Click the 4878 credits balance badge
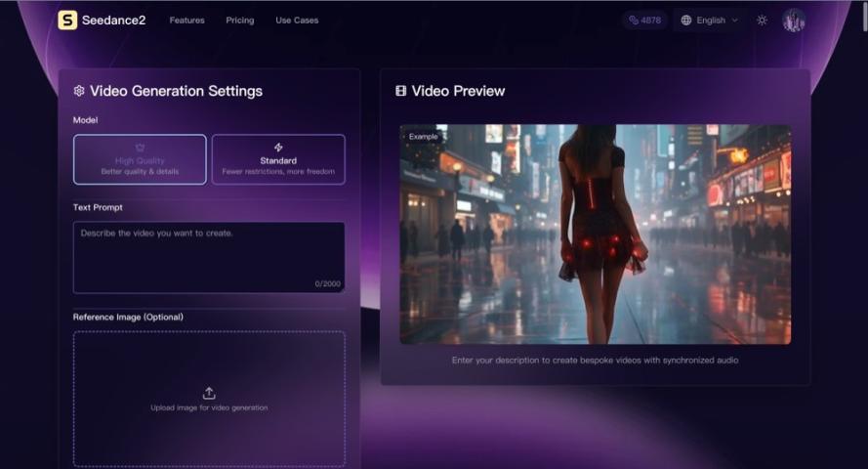 point(644,21)
